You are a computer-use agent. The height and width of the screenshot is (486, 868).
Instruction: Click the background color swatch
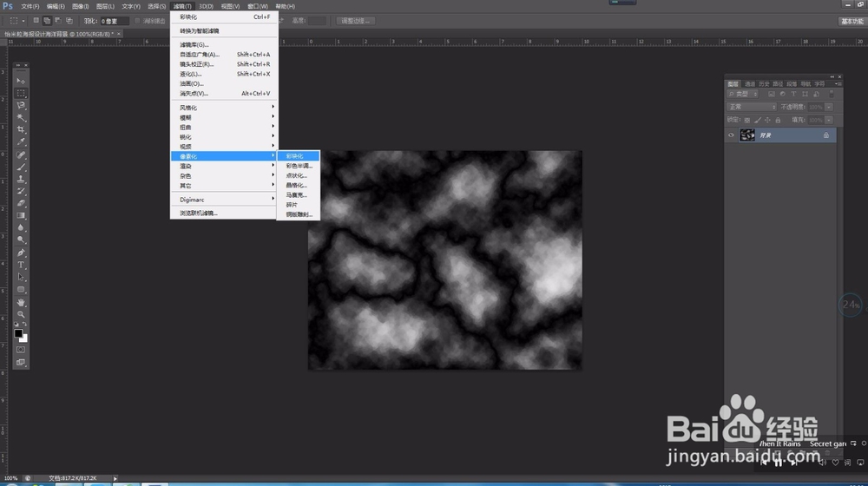24,338
